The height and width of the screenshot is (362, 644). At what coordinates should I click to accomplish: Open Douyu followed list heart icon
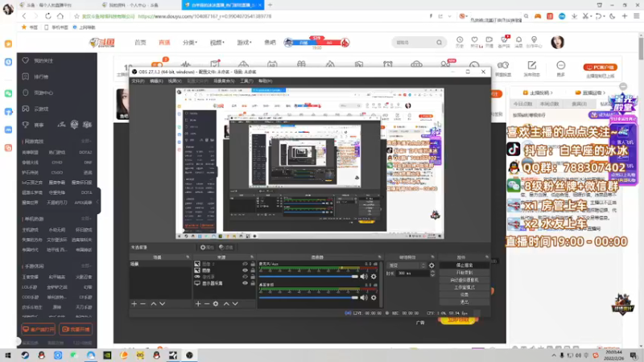click(475, 40)
